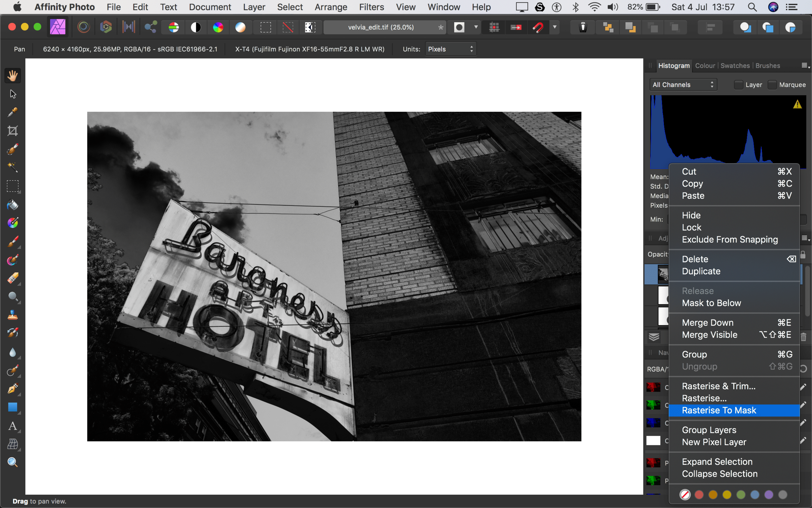
Task: Expand the snapping options arrow
Action: point(554,27)
